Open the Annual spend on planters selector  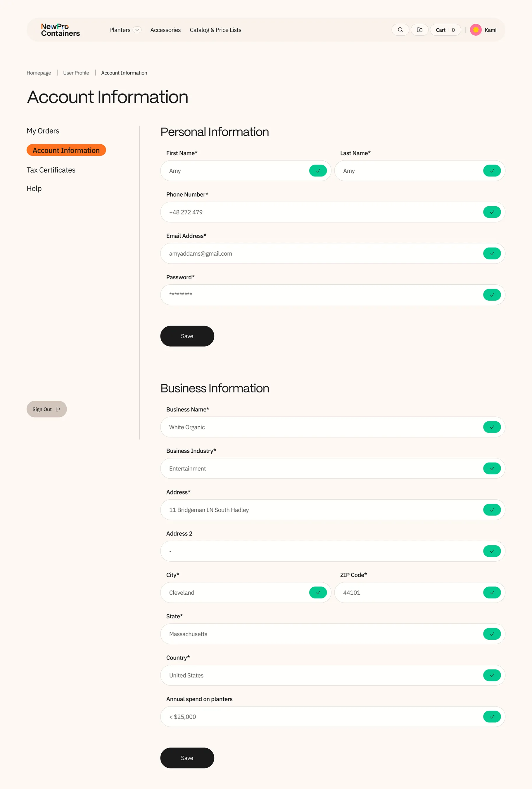[333, 717]
